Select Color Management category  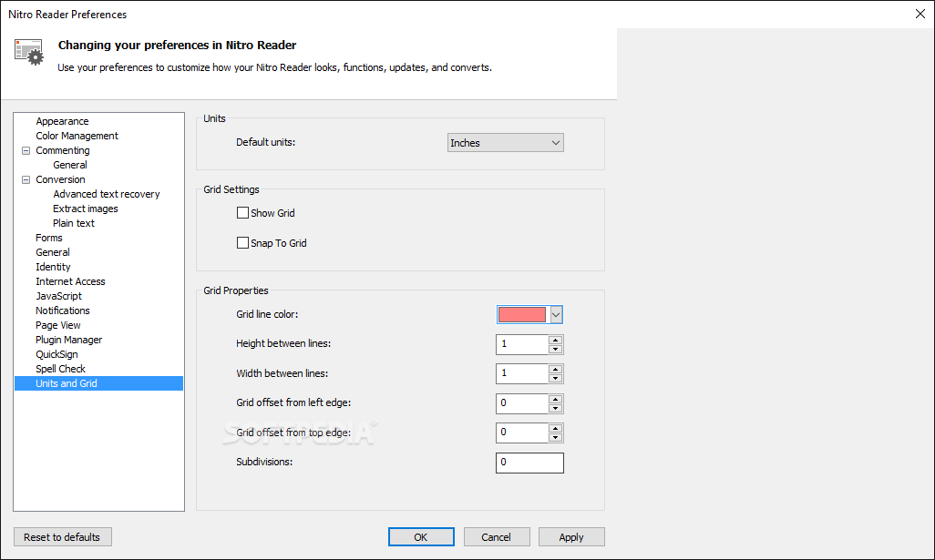[x=77, y=136]
